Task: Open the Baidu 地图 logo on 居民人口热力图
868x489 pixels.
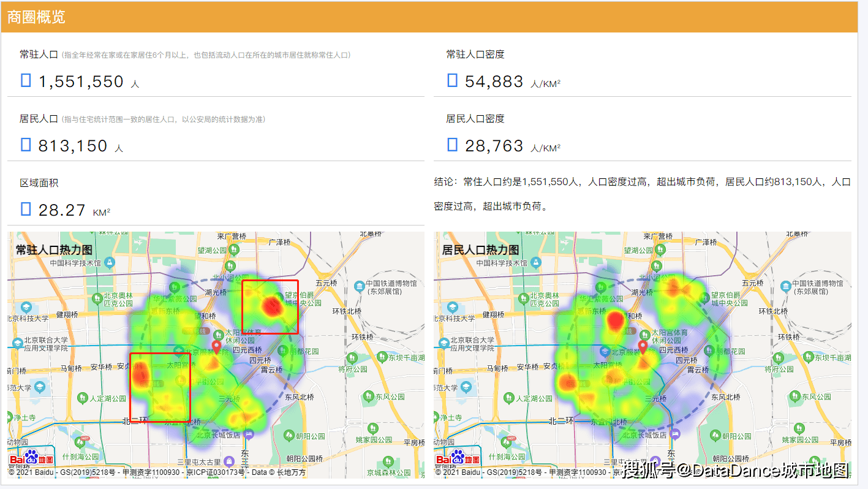Action: point(458,458)
